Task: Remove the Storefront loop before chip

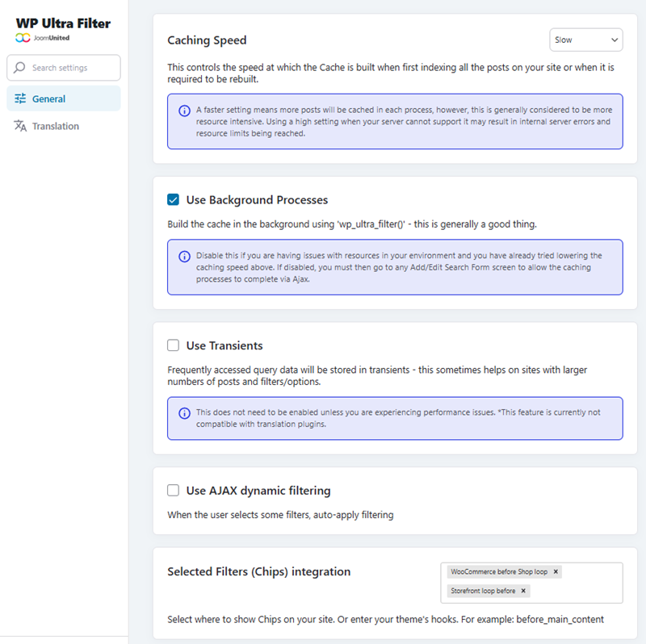Action: 523,591
